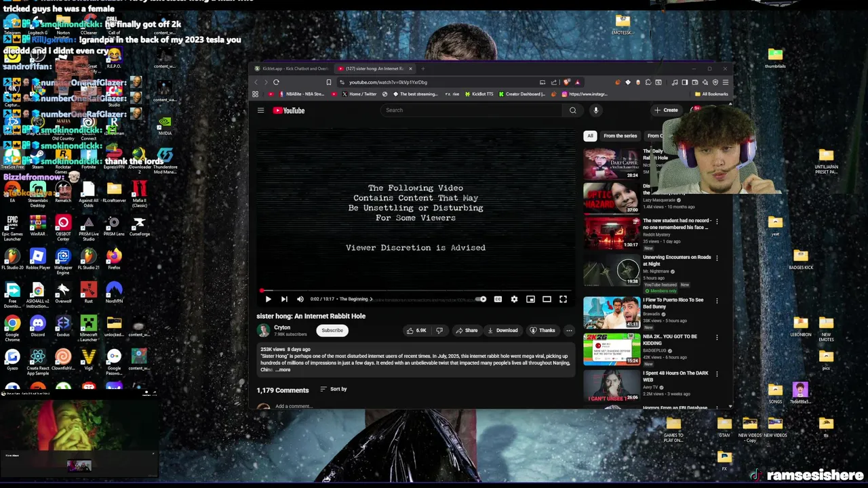Toggle the autoplay switch in player
The image size is (868, 488).
[x=481, y=299]
